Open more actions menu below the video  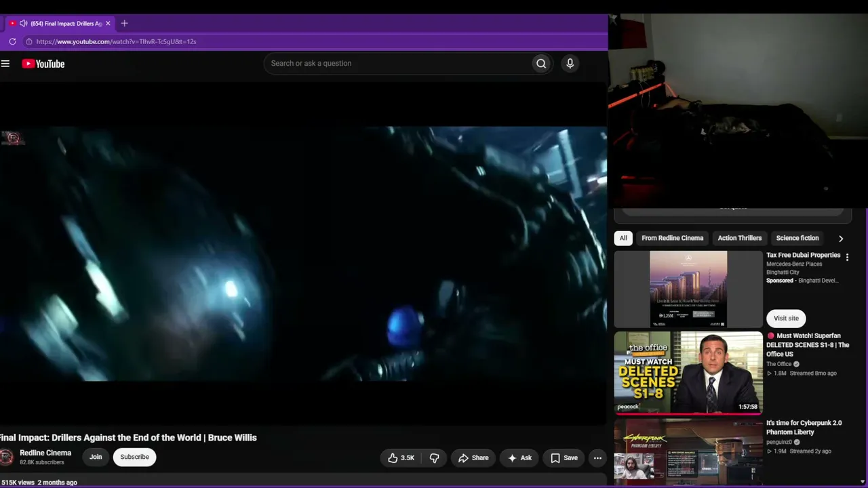597,458
